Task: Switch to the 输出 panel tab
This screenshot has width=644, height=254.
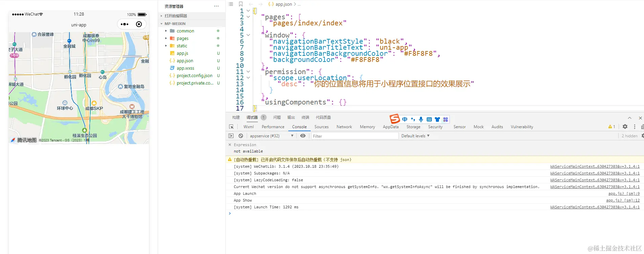Action: point(291,117)
